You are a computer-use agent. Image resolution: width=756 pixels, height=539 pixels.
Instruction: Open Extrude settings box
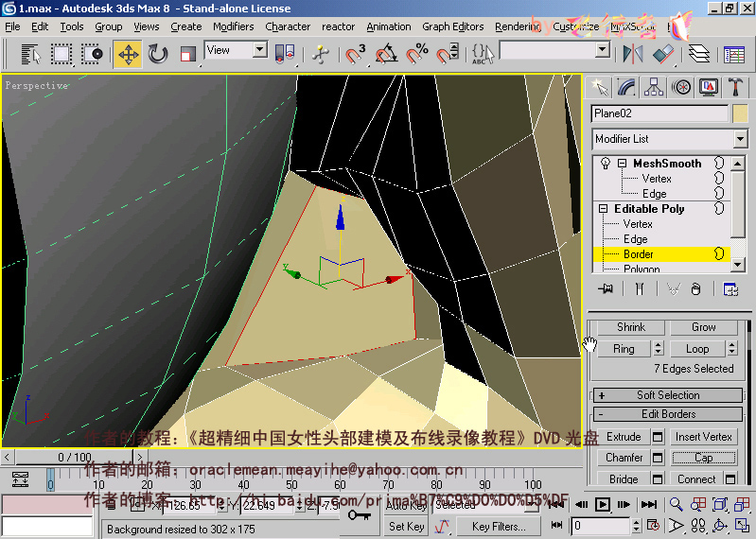coord(658,438)
